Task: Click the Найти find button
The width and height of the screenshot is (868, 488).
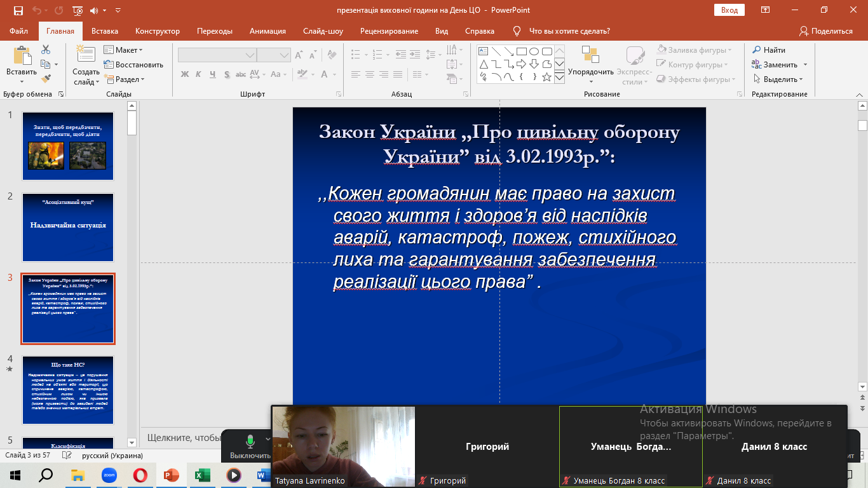Action: [769, 50]
